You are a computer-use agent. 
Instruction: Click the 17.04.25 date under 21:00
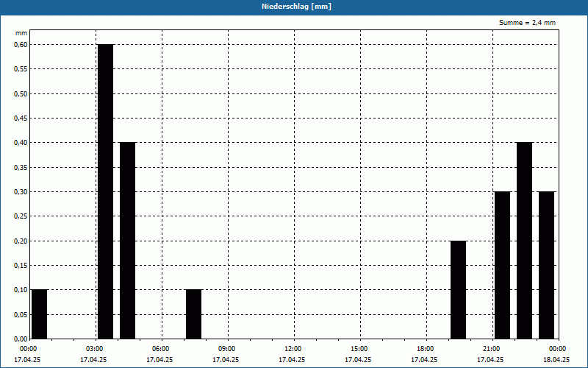pyautogui.click(x=490, y=360)
